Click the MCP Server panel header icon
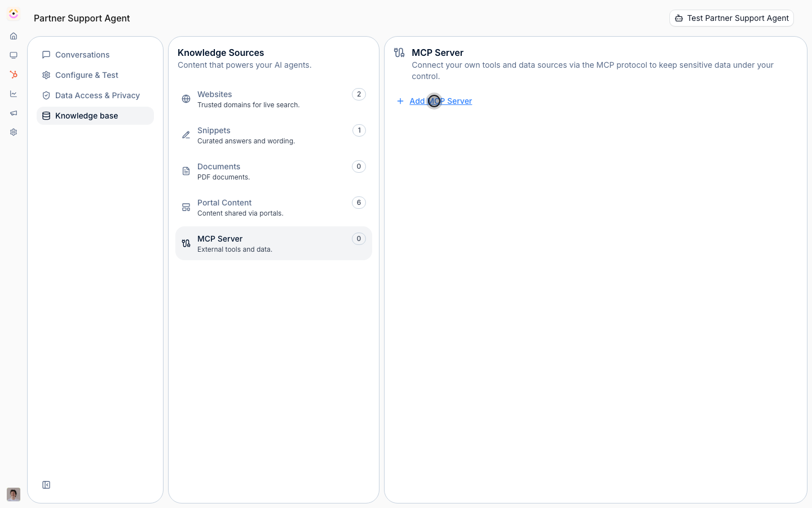The width and height of the screenshot is (812, 508). click(399, 52)
